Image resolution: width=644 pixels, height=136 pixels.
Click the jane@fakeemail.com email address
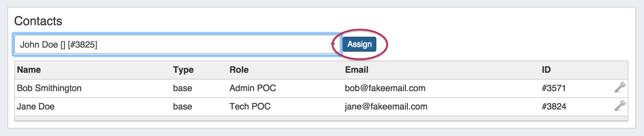386,106
